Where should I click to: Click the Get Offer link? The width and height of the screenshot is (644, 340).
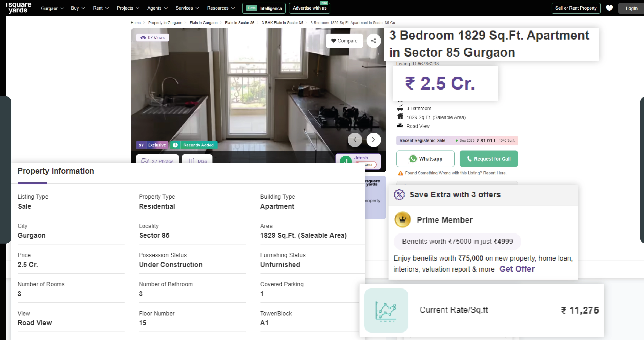pos(517,269)
